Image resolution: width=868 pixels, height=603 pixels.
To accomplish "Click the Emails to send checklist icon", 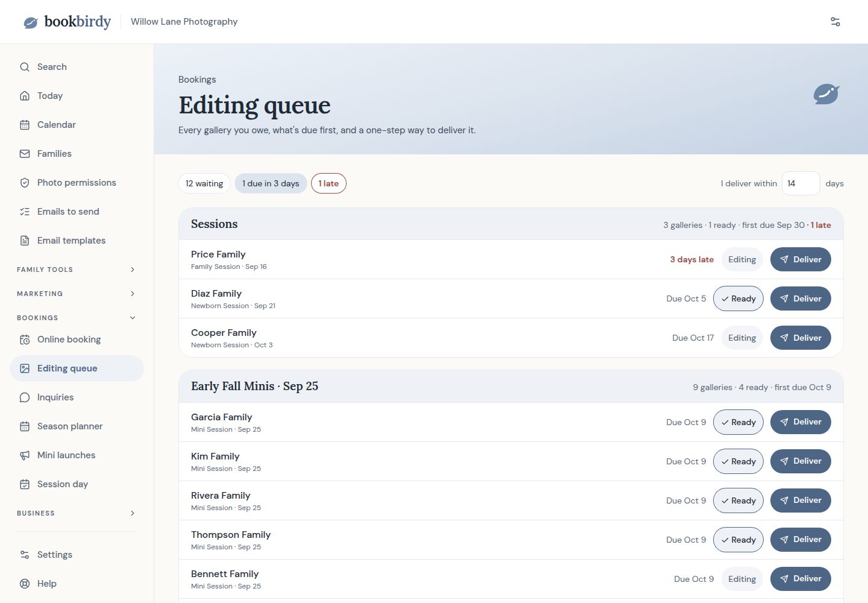I will coord(25,212).
